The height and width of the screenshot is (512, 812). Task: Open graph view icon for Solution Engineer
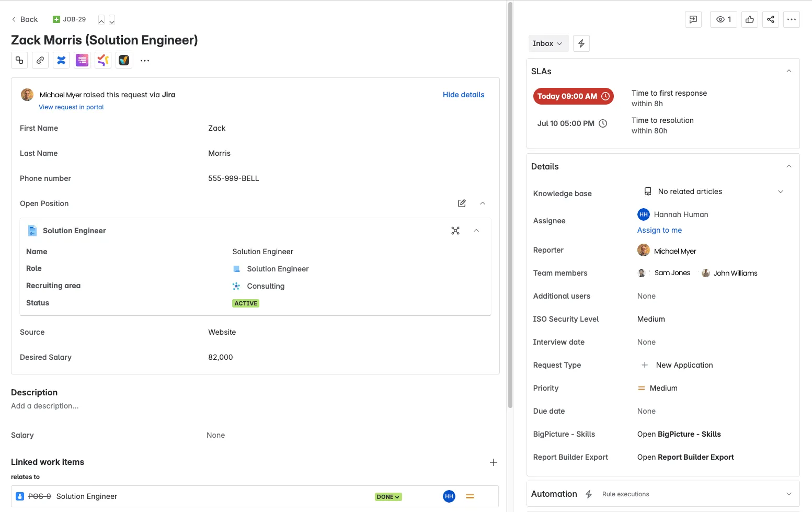point(455,231)
